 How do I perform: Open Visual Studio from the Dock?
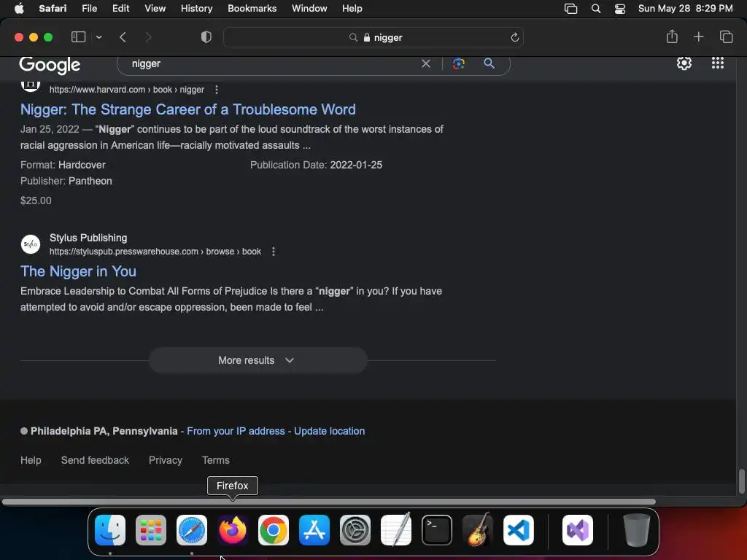click(x=578, y=530)
